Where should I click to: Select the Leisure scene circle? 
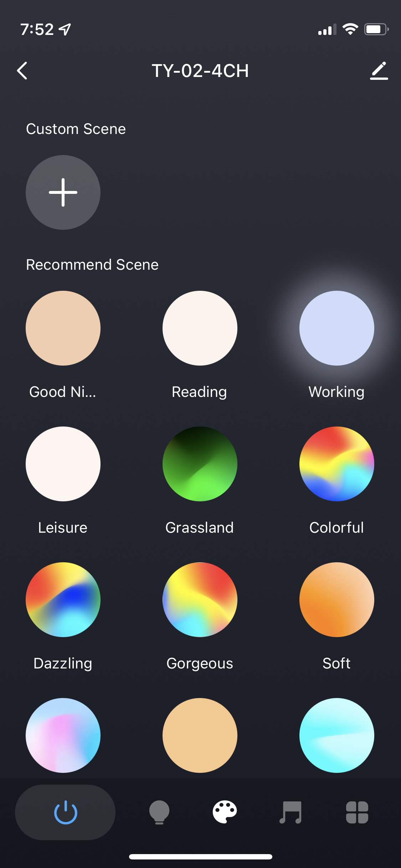pyautogui.click(x=63, y=464)
